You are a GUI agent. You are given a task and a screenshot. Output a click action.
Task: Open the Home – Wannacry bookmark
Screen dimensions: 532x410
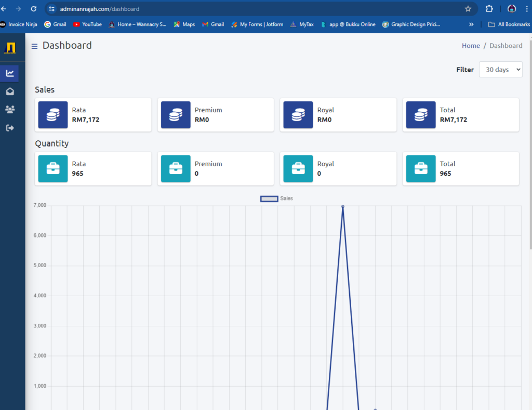pos(138,24)
